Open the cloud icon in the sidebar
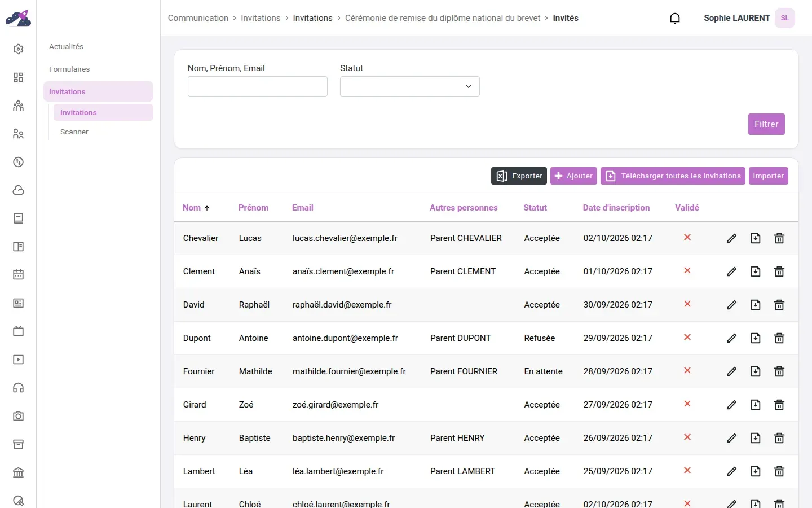Image resolution: width=812 pixels, height=508 pixels. coord(18,190)
